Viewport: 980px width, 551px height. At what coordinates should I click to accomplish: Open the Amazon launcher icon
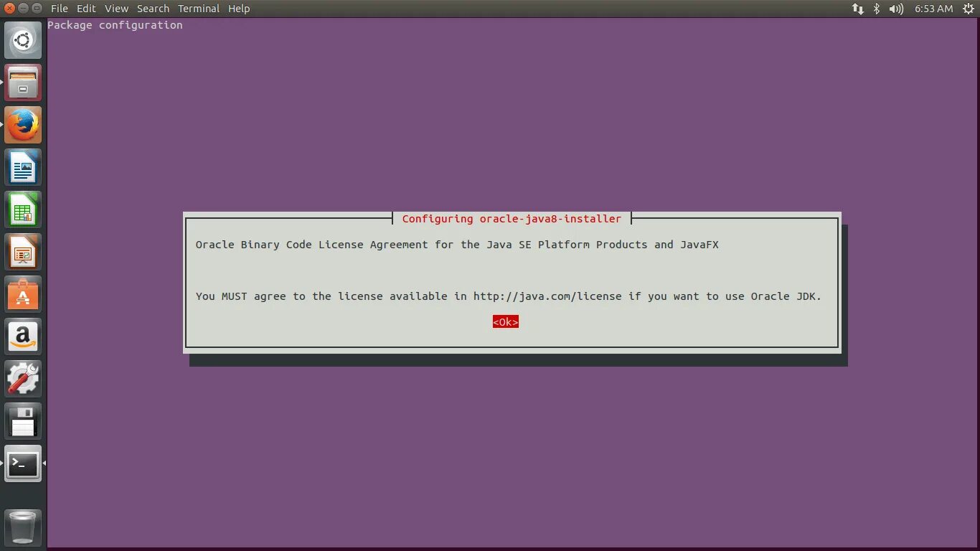click(x=23, y=336)
